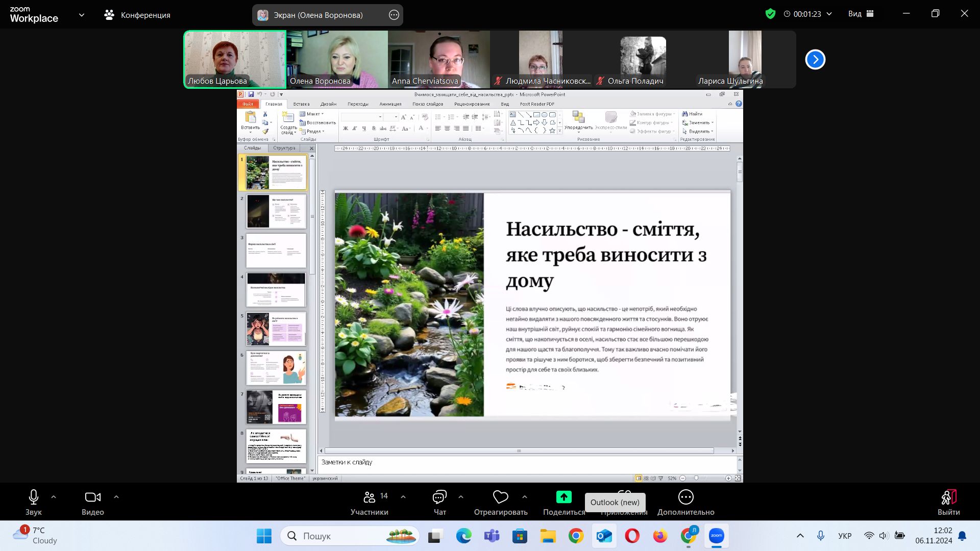
Task: Mute microphone with the Звук button
Action: 34,497
